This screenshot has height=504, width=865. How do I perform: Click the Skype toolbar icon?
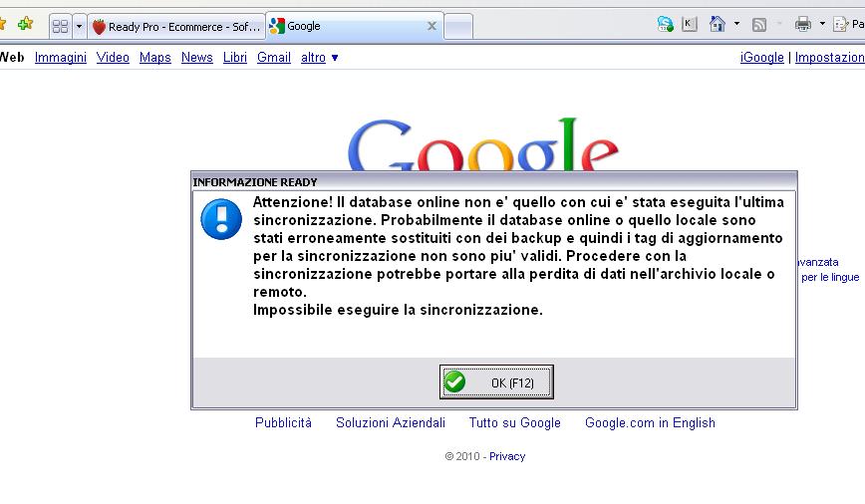coord(666,24)
